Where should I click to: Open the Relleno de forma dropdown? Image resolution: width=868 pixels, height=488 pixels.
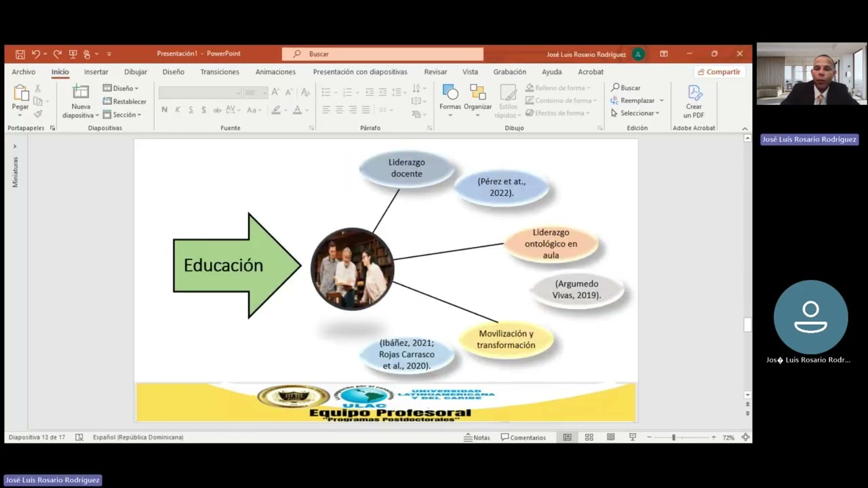click(558, 88)
